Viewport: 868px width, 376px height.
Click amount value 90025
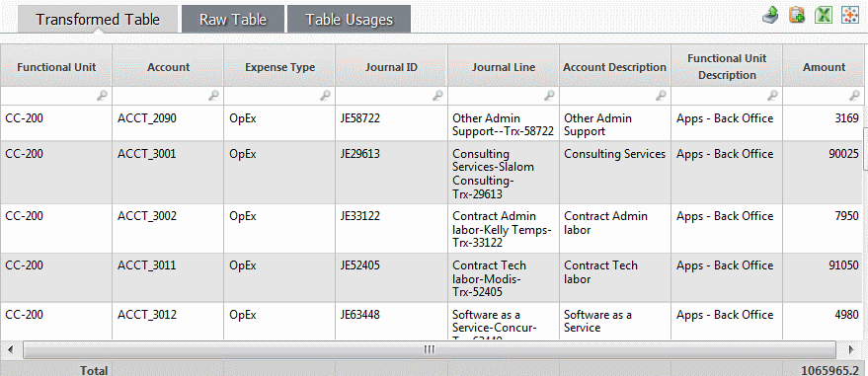[843, 154]
